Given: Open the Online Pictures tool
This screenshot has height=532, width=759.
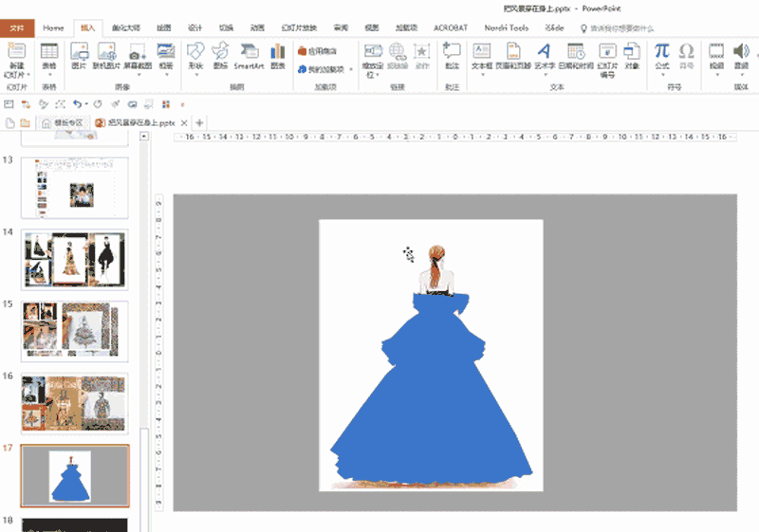Looking at the screenshot, I should tap(106, 51).
